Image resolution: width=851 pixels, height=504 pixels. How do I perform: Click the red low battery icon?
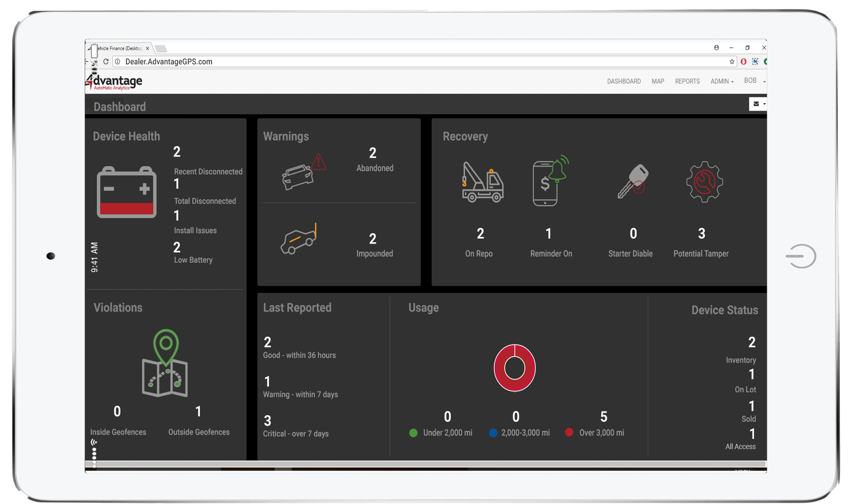coord(127,192)
